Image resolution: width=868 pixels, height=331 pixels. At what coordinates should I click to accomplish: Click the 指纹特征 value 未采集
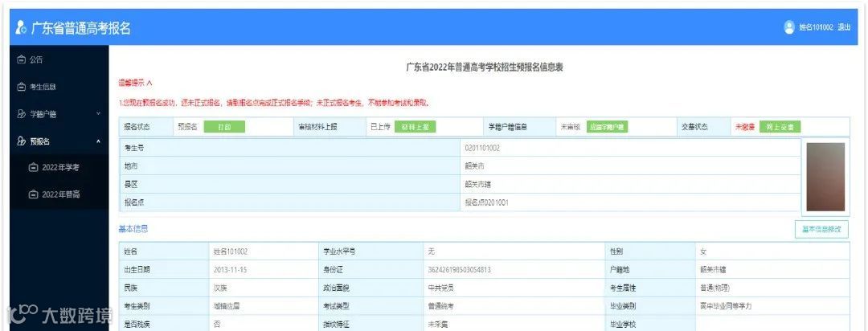click(438, 325)
